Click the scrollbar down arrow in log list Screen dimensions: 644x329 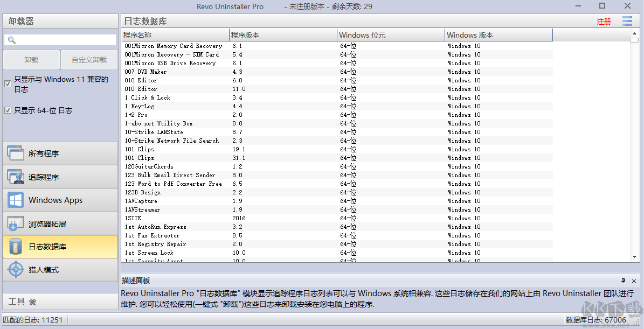tap(634, 257)
